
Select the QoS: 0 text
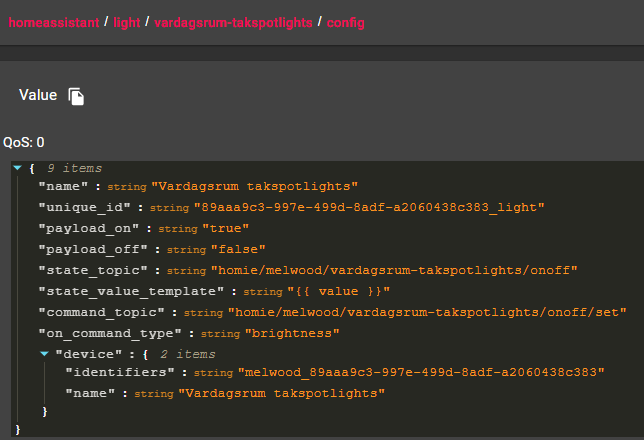[x=23, y=143]
